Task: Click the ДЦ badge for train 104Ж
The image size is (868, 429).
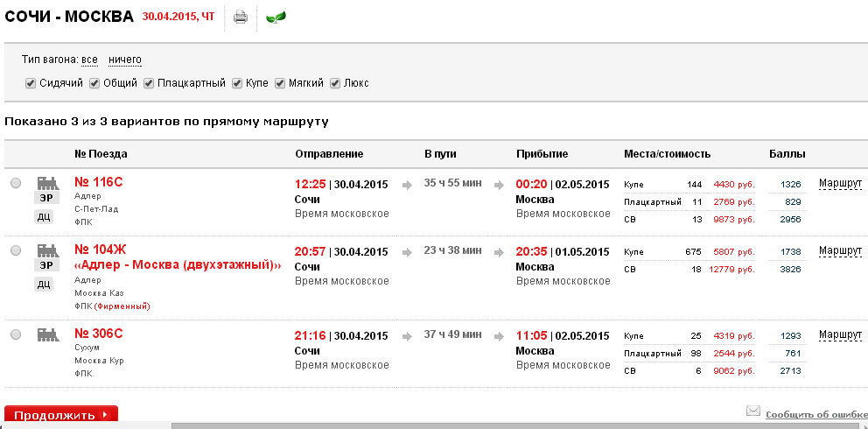Action: 44,284
